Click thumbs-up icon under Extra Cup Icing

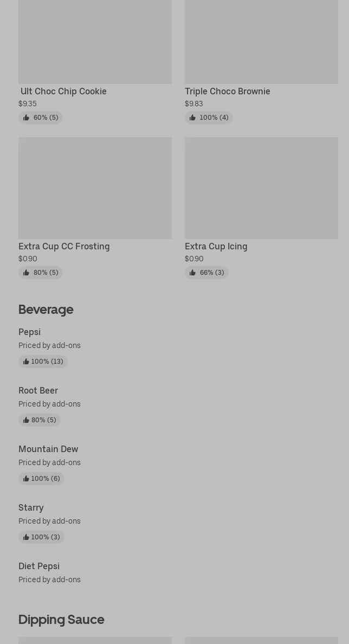point(192,273)
